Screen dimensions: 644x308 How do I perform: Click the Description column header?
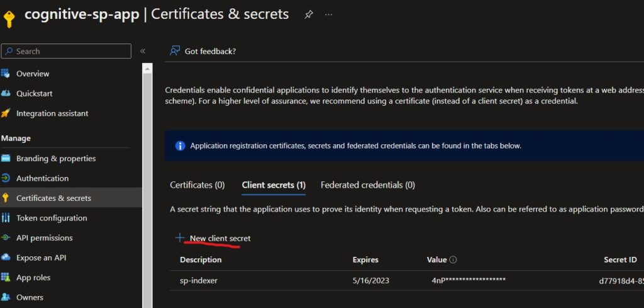click(201, 260)
